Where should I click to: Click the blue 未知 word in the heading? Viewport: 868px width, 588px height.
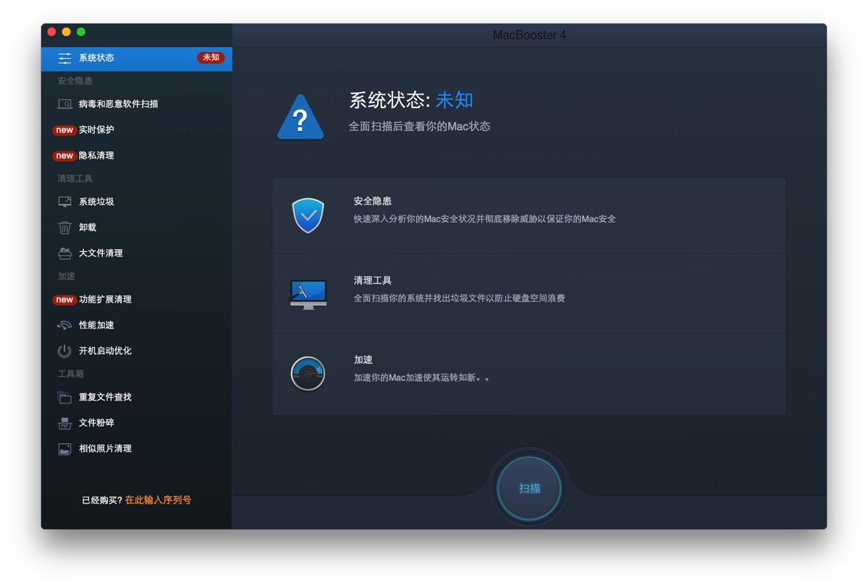pos(454,100)
